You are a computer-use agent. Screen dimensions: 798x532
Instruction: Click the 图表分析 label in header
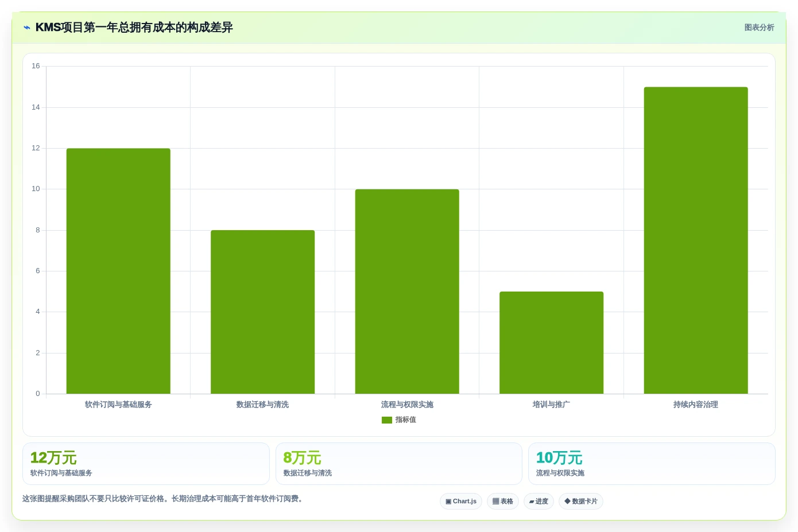click(x=759, y=28)
